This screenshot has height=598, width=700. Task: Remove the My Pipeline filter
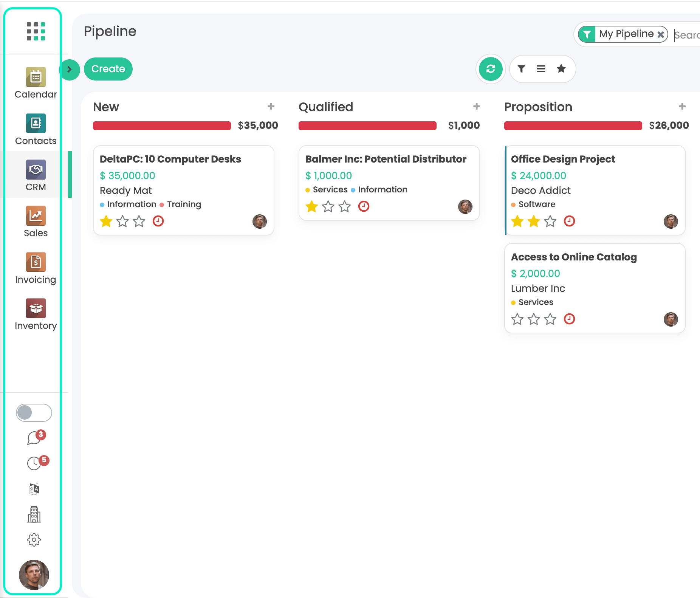click(661, 35)
